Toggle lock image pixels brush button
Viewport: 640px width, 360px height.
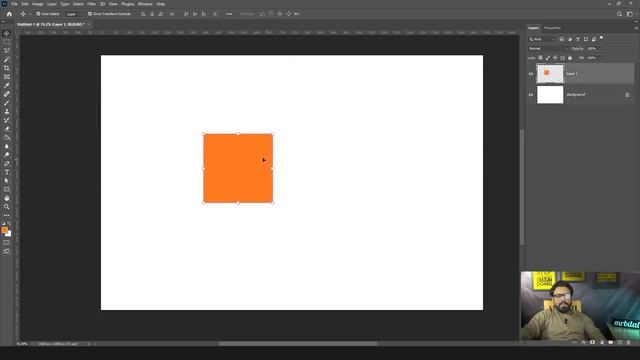tap(548, 58)
